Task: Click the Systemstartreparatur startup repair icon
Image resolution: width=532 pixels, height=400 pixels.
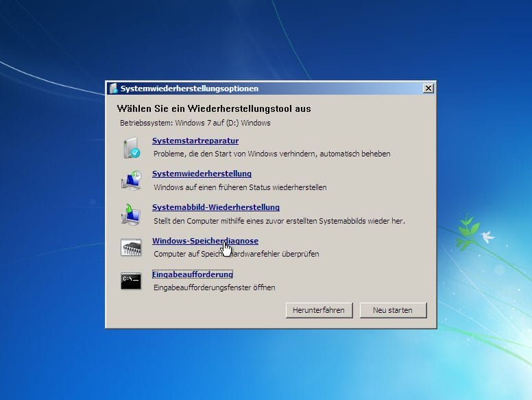Action: [130, 148]
